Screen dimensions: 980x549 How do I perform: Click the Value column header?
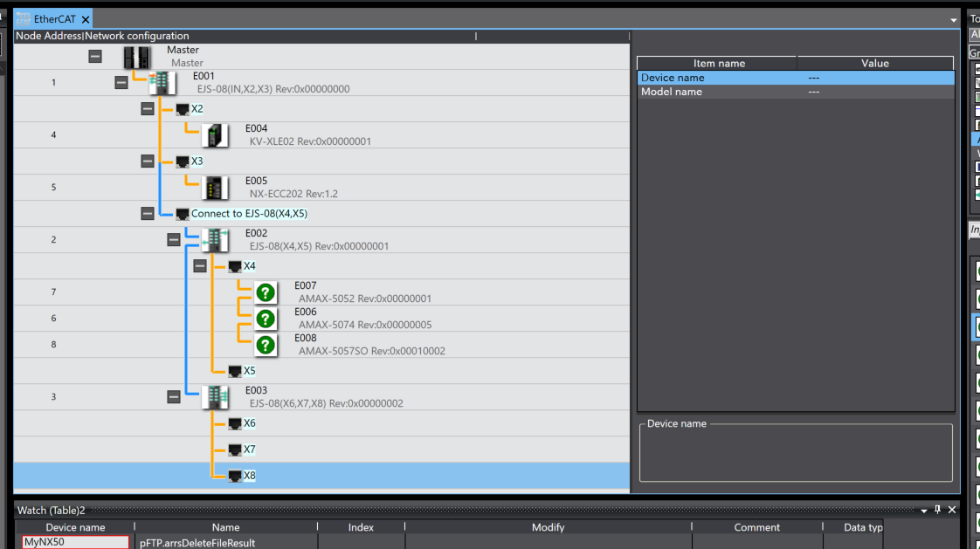pyautogui.click(x=874, y=63)
